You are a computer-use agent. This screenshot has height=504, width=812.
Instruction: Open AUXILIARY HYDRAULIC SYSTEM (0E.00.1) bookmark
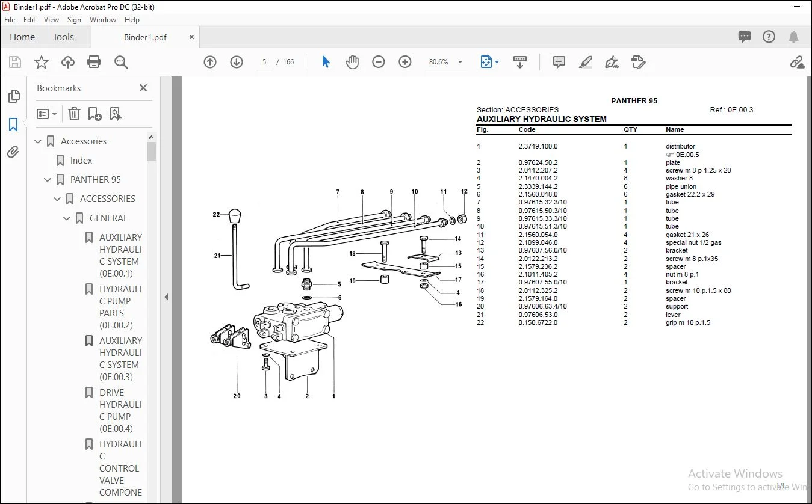click(121, 256)
